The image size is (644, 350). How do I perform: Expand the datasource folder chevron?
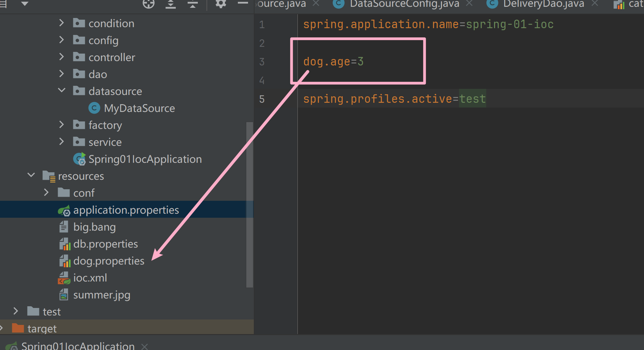(61, 90)
